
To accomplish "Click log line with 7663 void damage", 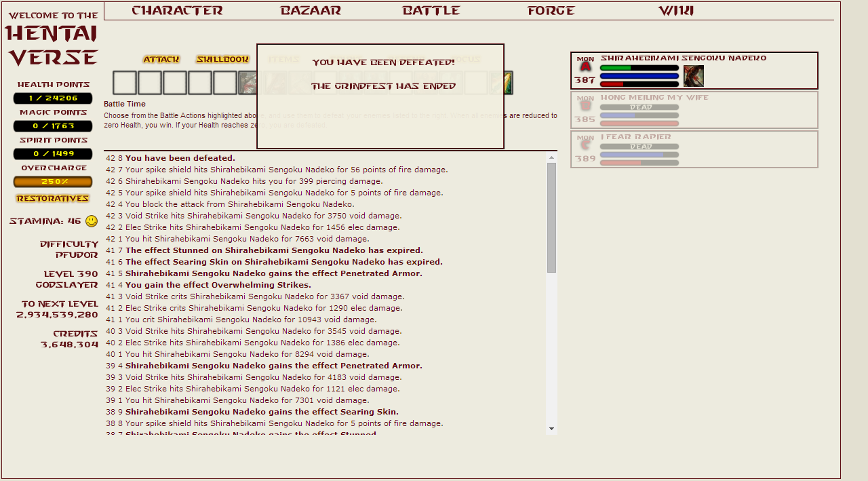I will [247, 239].
